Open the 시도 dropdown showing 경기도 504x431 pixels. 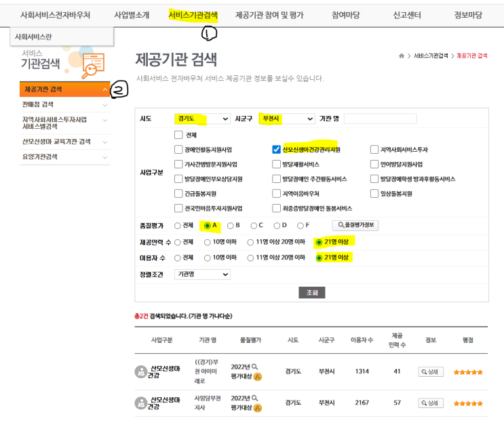pos(202,119)
